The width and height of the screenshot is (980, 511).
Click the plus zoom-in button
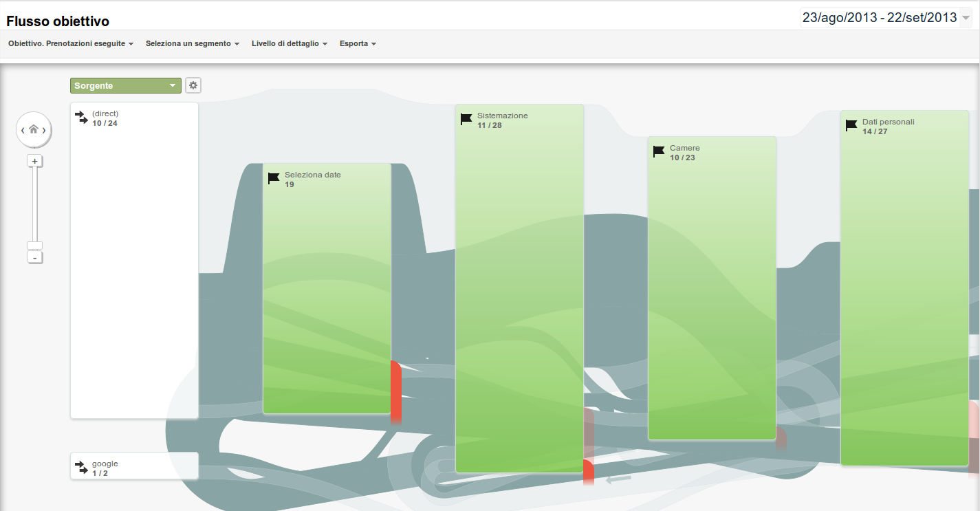coord(35,161)
